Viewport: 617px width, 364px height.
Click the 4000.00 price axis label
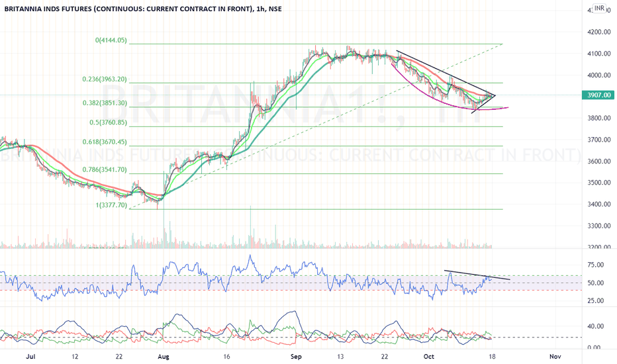tap(599, 75)
